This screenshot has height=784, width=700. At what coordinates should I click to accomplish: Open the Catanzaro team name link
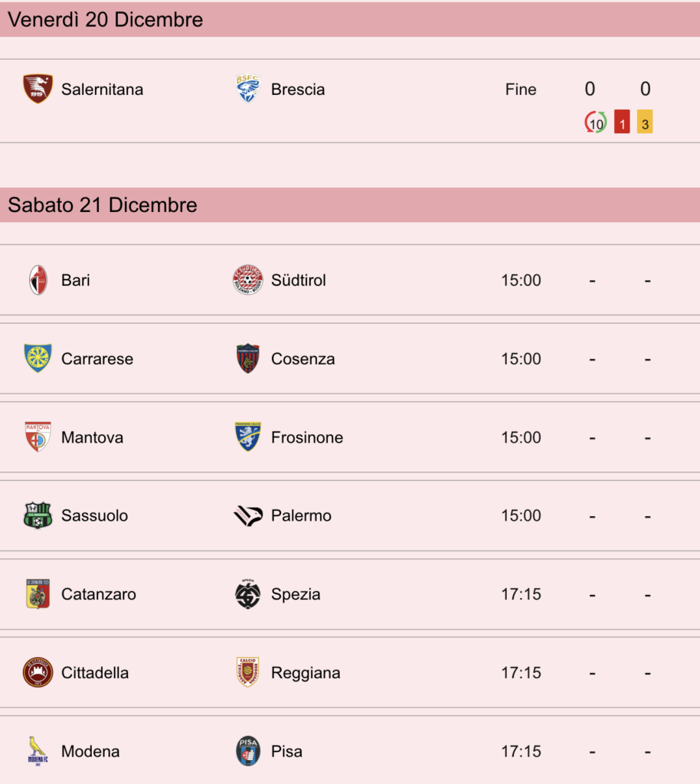click(x=99, y=594)
